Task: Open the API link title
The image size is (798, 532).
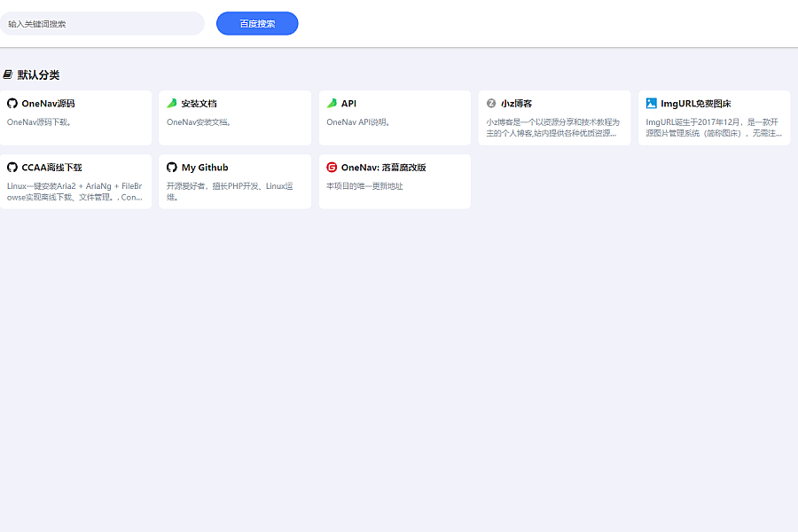Action: click(x=348, y=104)
